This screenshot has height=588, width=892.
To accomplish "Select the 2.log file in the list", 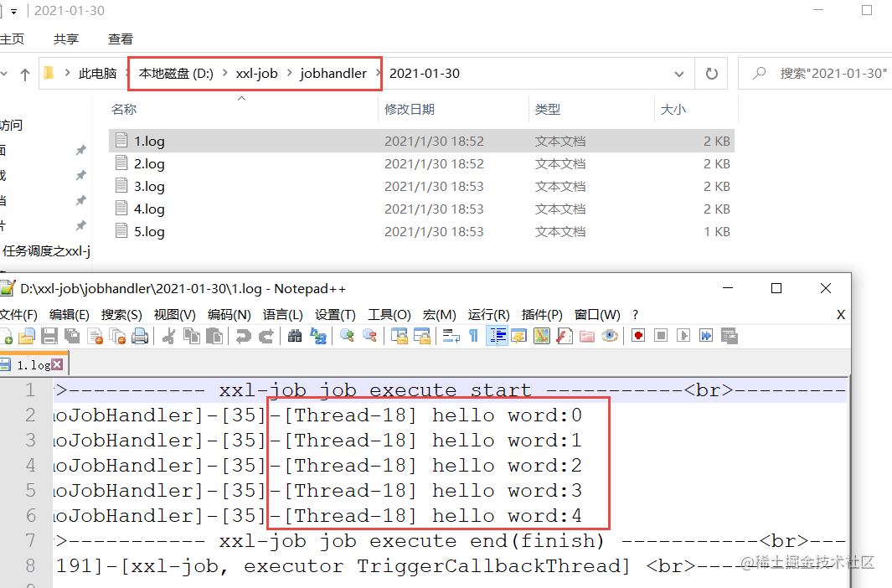I will pyautogui.click(x=421, y=163).
